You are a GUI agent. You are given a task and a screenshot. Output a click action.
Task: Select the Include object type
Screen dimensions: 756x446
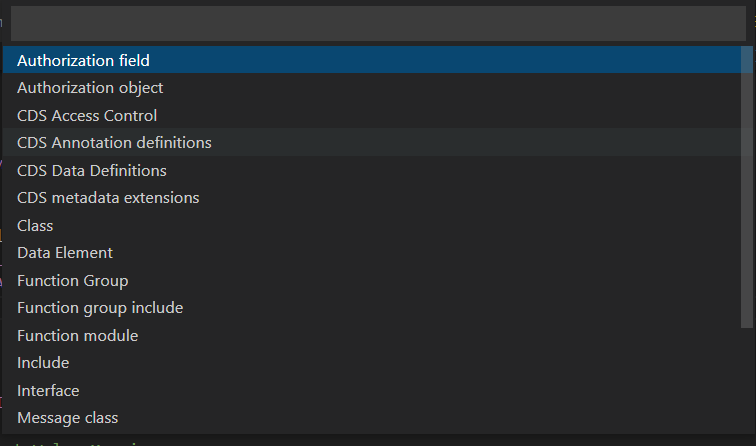tap(43, 363)
